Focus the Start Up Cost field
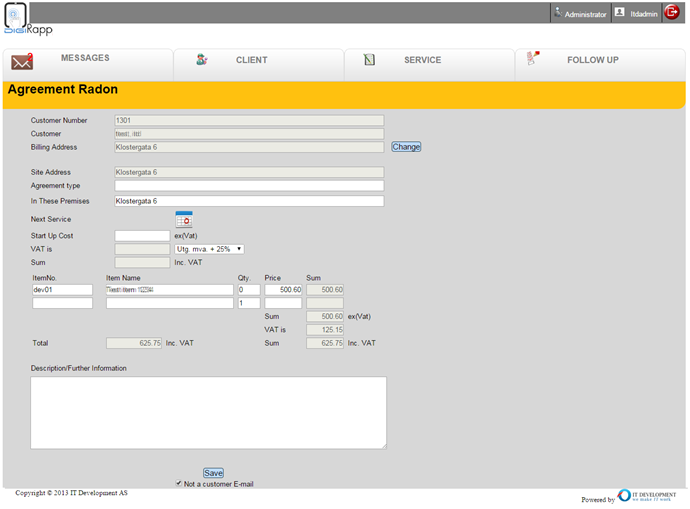 tap(142, 236)
